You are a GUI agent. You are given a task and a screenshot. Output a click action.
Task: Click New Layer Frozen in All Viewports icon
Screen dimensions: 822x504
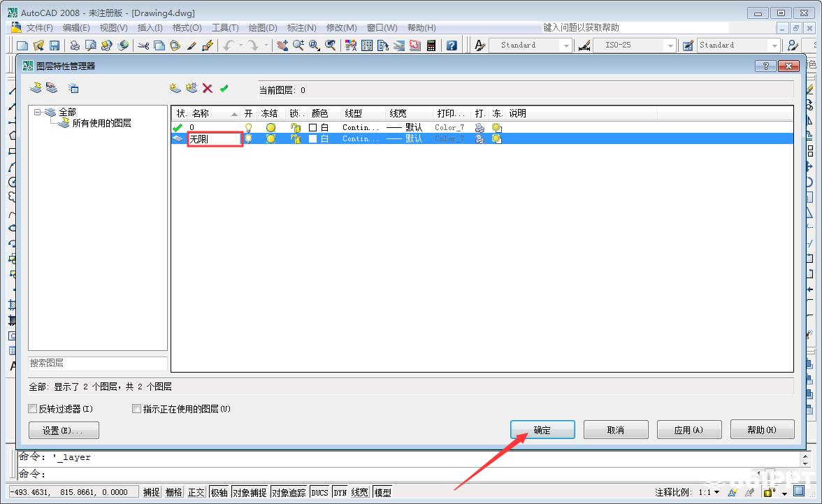[x=192, y=88]
